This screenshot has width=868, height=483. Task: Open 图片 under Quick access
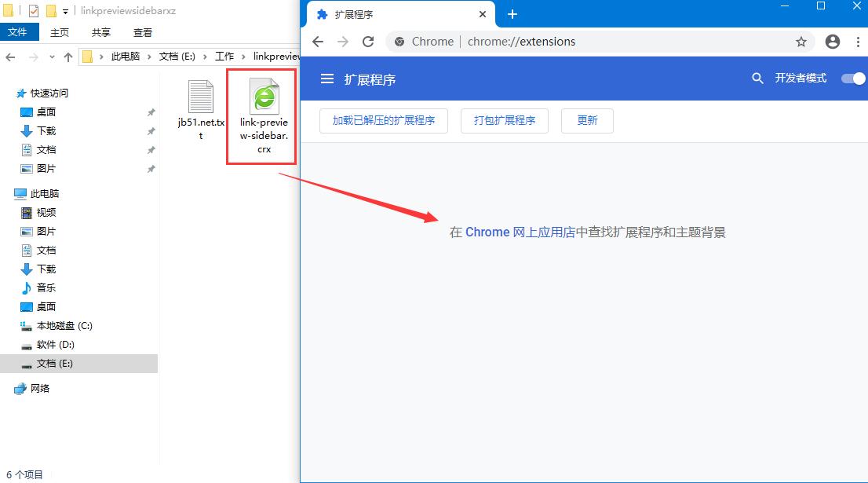46,168
